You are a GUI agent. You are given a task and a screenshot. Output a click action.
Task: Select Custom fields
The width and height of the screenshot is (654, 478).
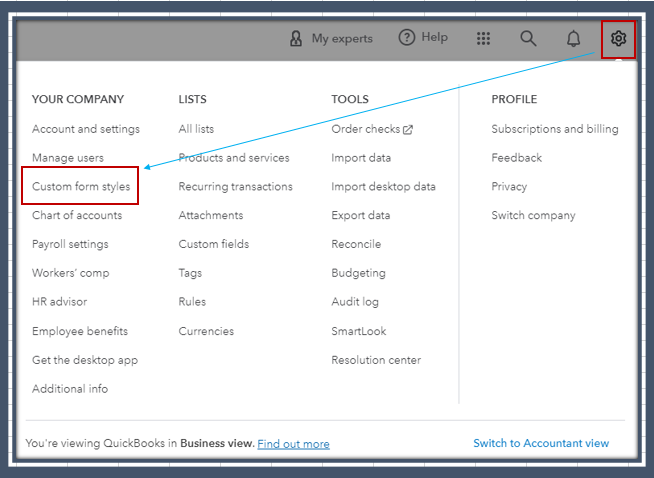[214, 244]
